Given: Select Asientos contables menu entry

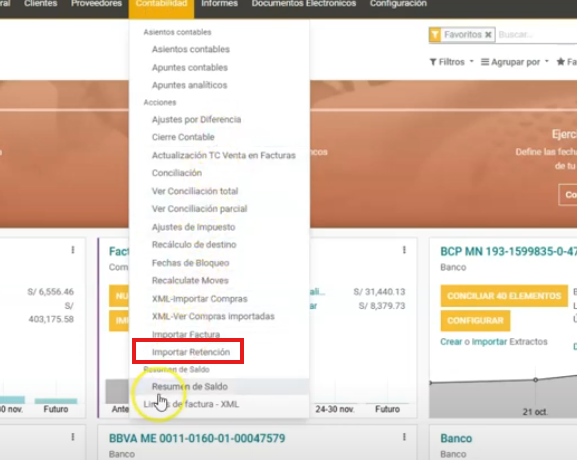Looking at the screenshot, I should click(x=191, y=49).
